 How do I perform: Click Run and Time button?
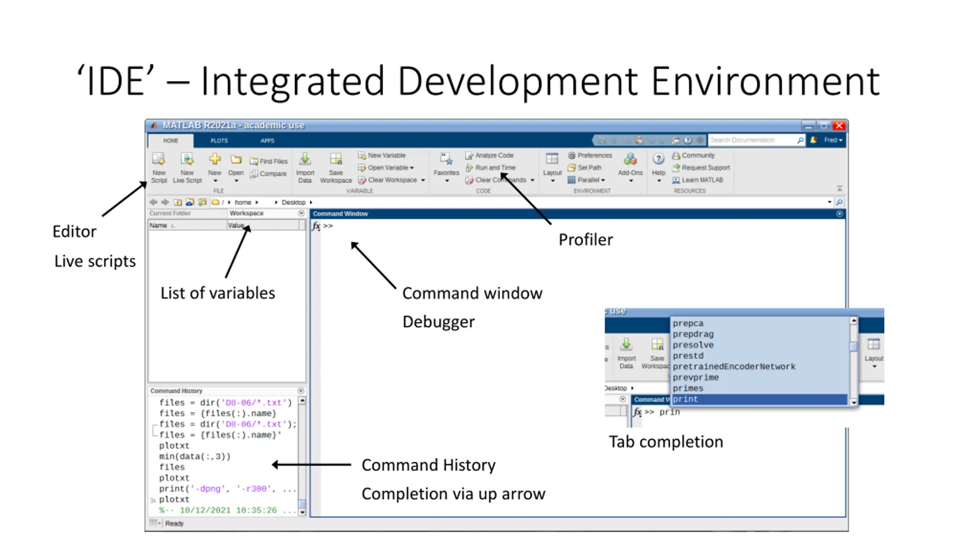[x=491, y=168]
